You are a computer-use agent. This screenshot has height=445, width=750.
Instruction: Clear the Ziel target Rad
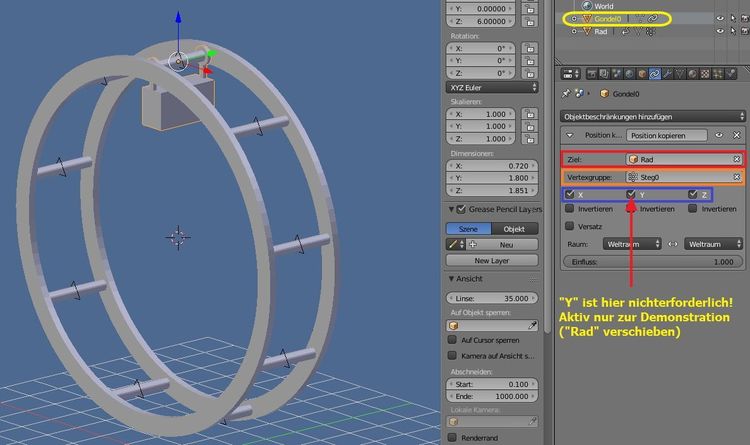737,159
